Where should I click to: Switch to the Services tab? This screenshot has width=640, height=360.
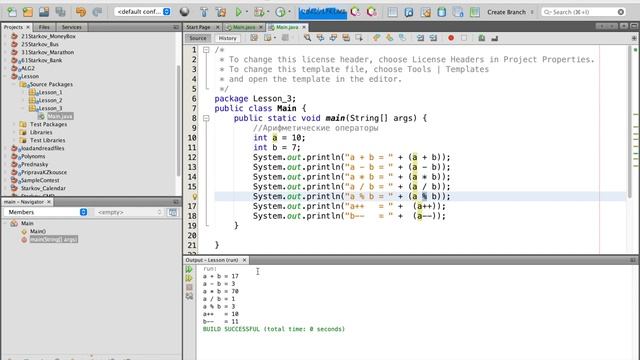[x=71, y=27]
